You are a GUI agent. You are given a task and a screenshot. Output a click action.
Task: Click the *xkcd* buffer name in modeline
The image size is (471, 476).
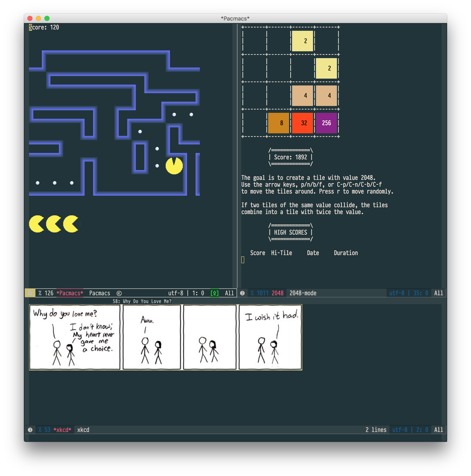click(x=62, y=430)
